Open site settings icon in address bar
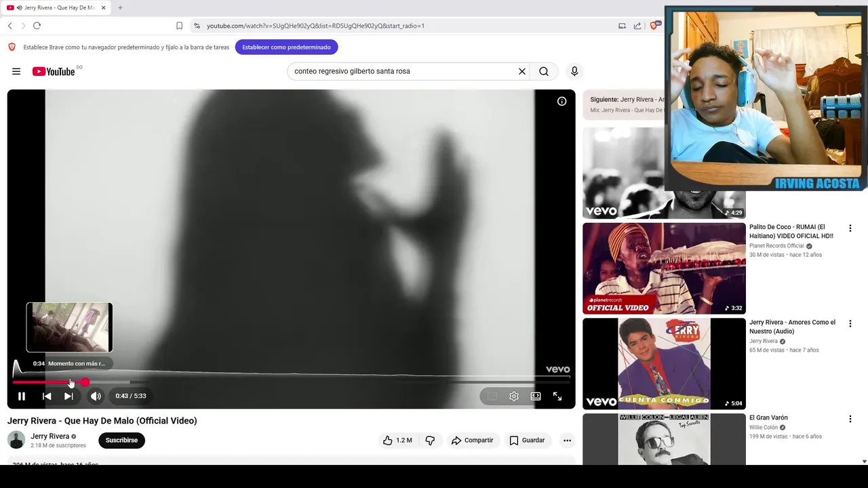The height and width of the screenshot is (488, 868). pos(197,26)
